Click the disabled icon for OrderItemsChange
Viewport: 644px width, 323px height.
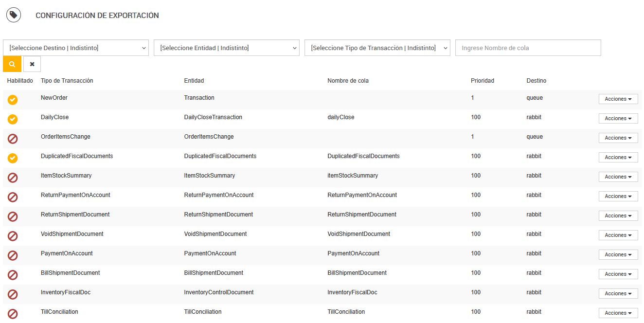(x=13, y=139)
